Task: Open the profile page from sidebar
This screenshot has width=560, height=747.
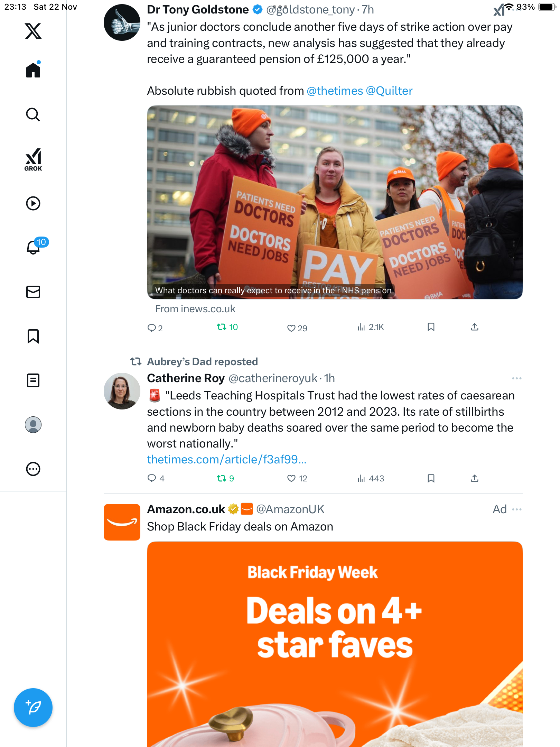Action: pyautogui.click(x=33, y=425)
